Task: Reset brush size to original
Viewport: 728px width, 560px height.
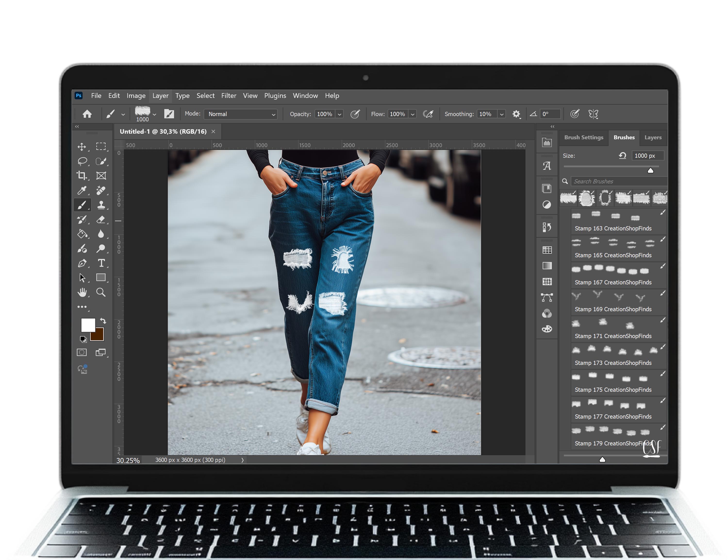Action: [622, 155]
